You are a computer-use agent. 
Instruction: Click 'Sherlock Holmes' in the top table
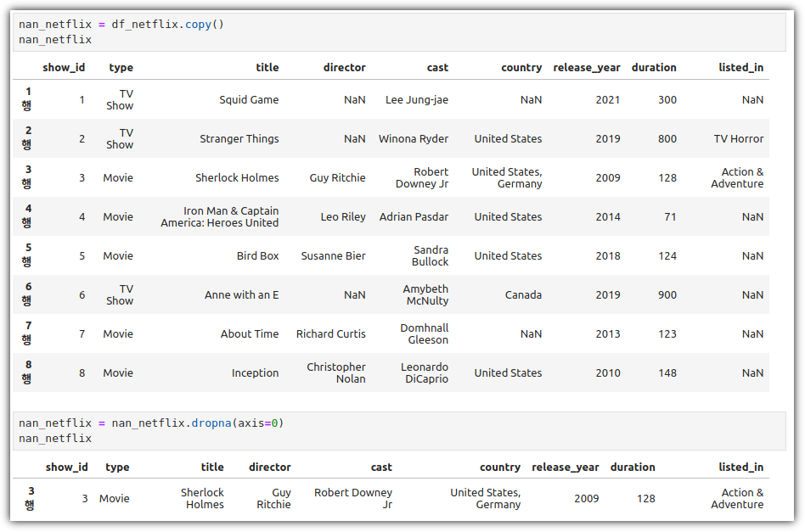tap(237, 177)
